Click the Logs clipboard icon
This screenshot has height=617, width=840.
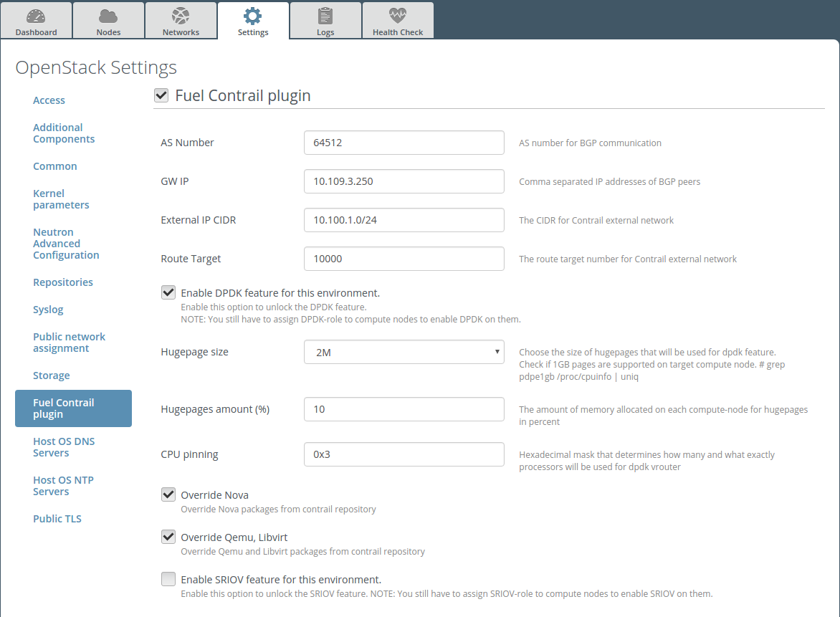click(325, 16)
